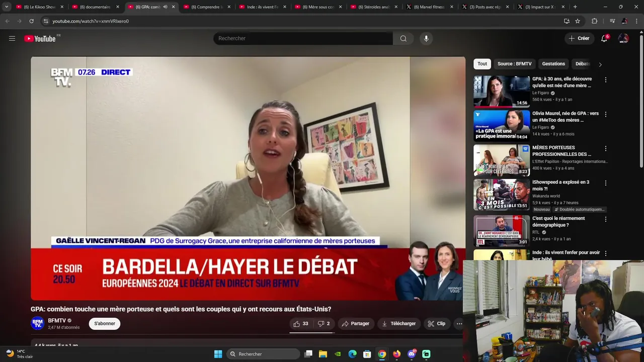Viewport: 644px width, 362px height.
Task: Switch to the 'Impact sur X' tab
Action: pyautogui.click(x=540, y=7)
